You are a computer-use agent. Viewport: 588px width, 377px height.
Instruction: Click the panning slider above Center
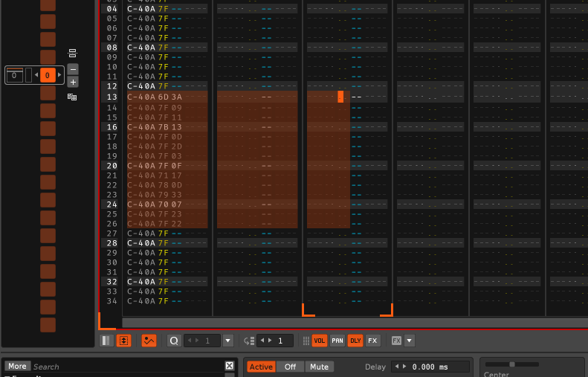pos(512,364)
